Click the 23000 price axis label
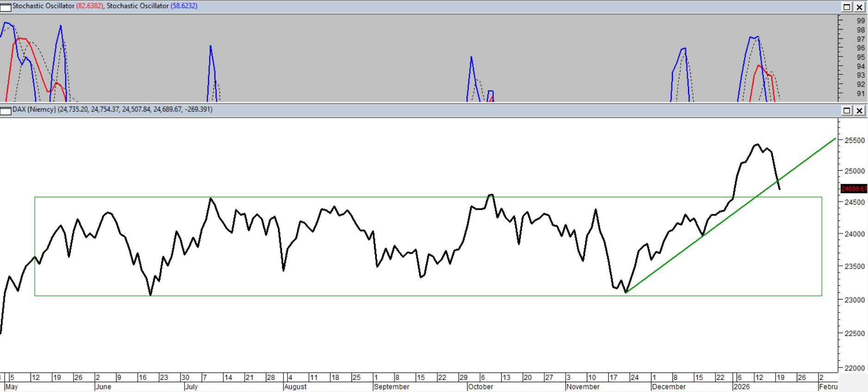 tap(854, 300)
